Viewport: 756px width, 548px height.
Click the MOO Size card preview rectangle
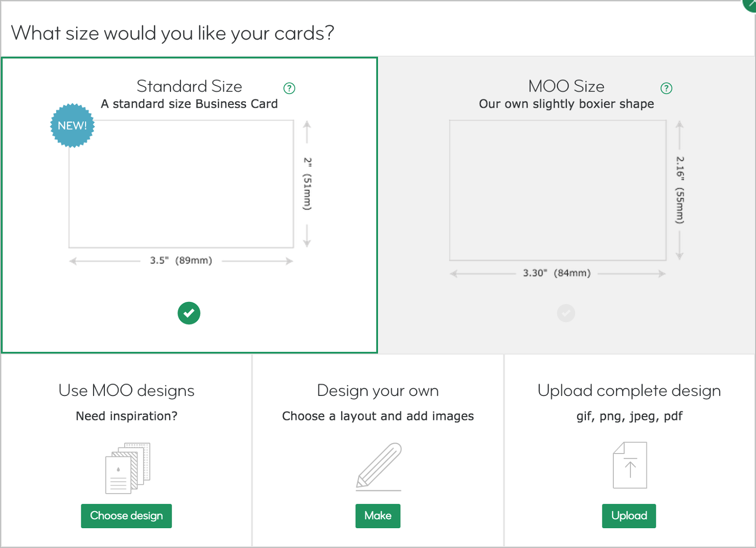coord(558,189)
